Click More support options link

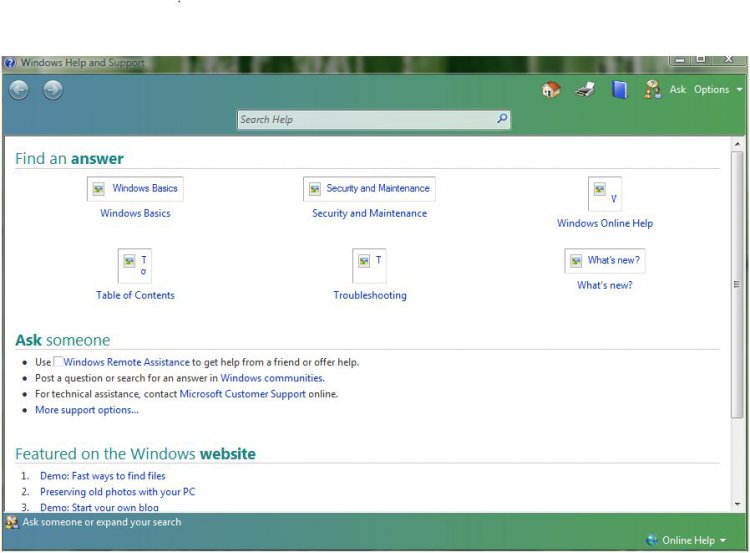87,410
